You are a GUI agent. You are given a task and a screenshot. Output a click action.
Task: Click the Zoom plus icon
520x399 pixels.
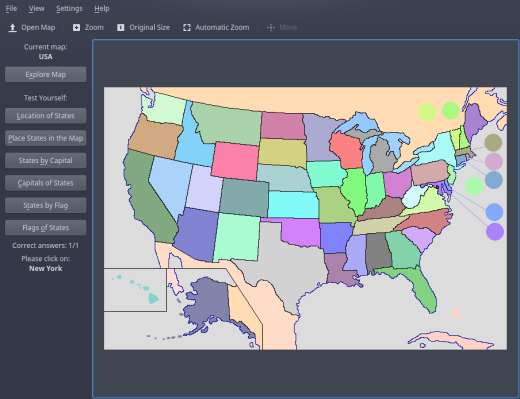[x=76, y=28]
